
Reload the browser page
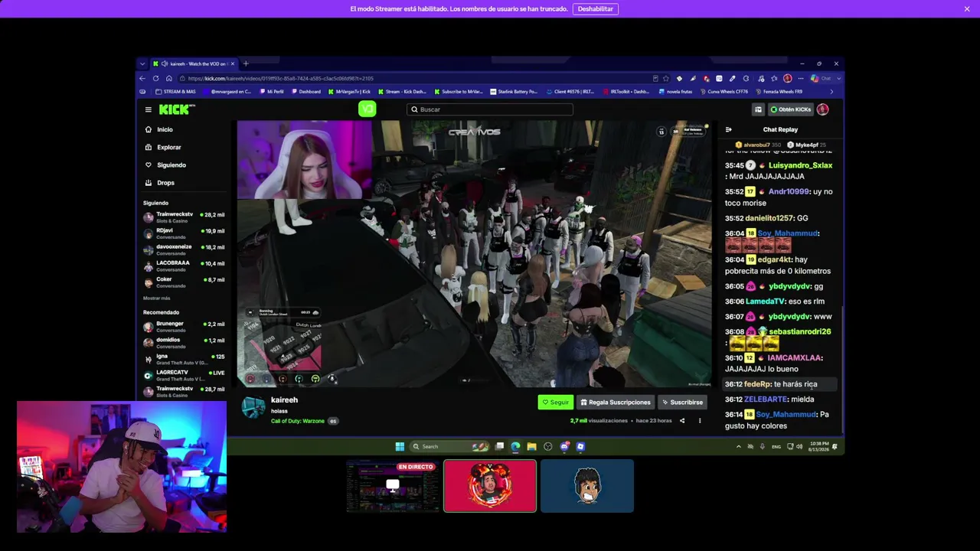coord(155,78)
